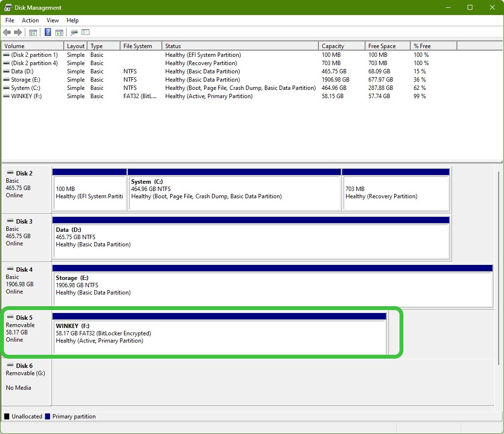The height and width of the screenshot is (434, 504).
Task: Click the Forward arrow toolbar icon
Action: pyautogui.click(x=18, y=32)
